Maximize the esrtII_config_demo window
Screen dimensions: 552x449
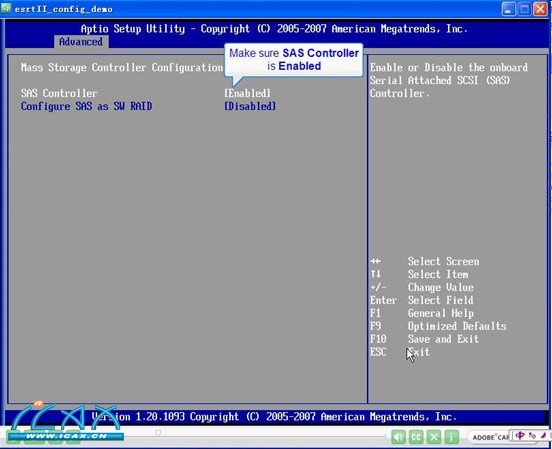pos(525,9)
